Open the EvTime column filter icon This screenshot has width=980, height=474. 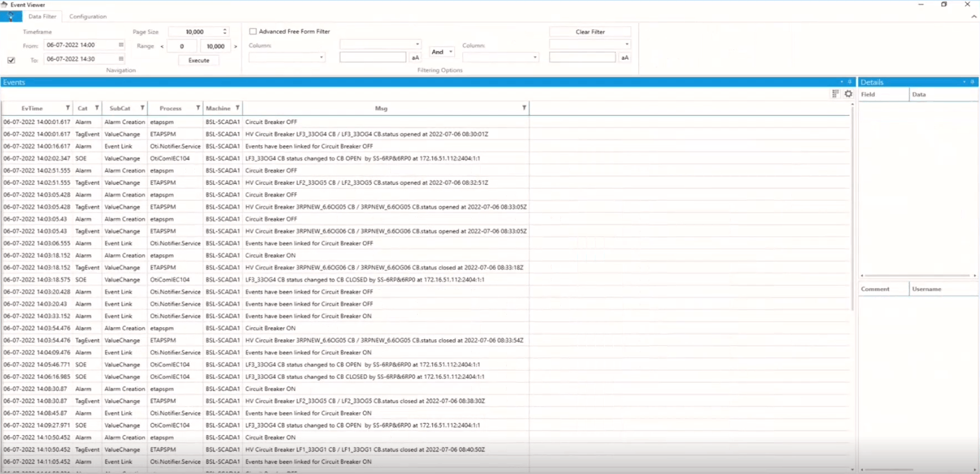pos(68,108)
